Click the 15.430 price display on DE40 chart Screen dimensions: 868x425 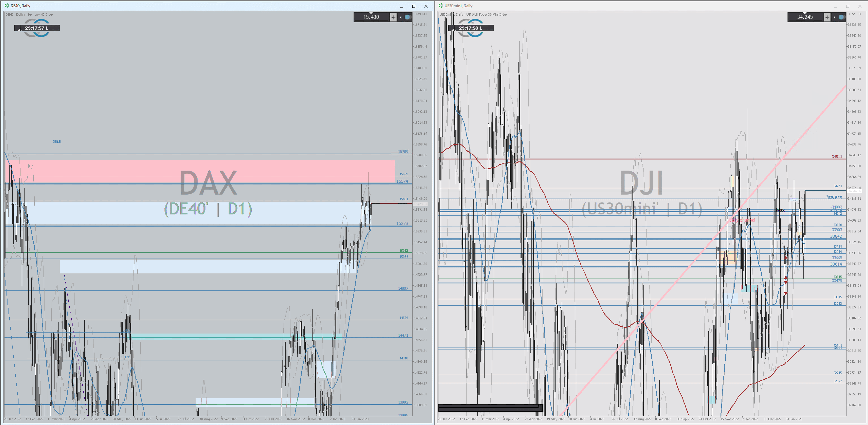click(371, 17)
